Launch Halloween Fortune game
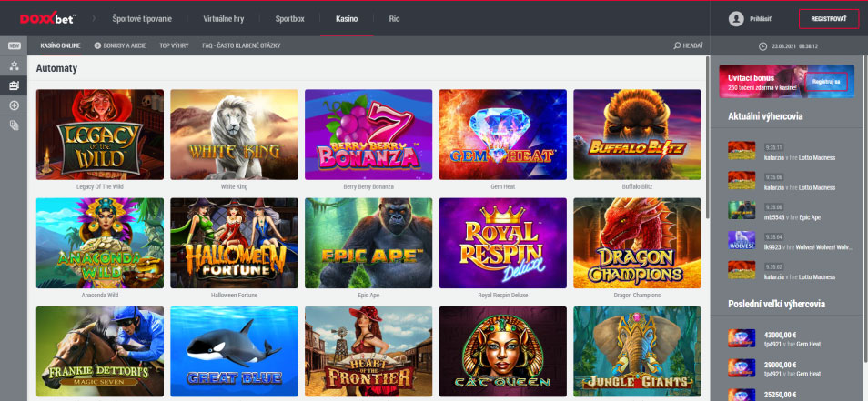868x401 pixels. tap(234, 243)
